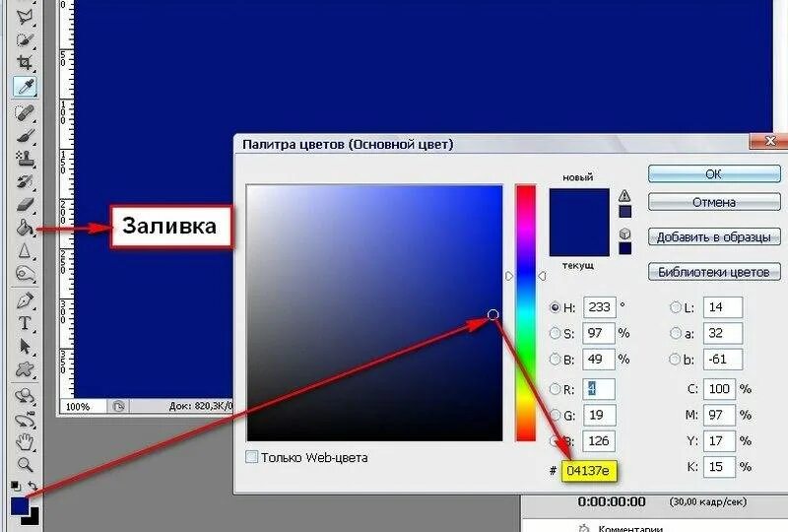Open Библиотеки цветов
Screen dimensions: 788x532
point(714,272)
